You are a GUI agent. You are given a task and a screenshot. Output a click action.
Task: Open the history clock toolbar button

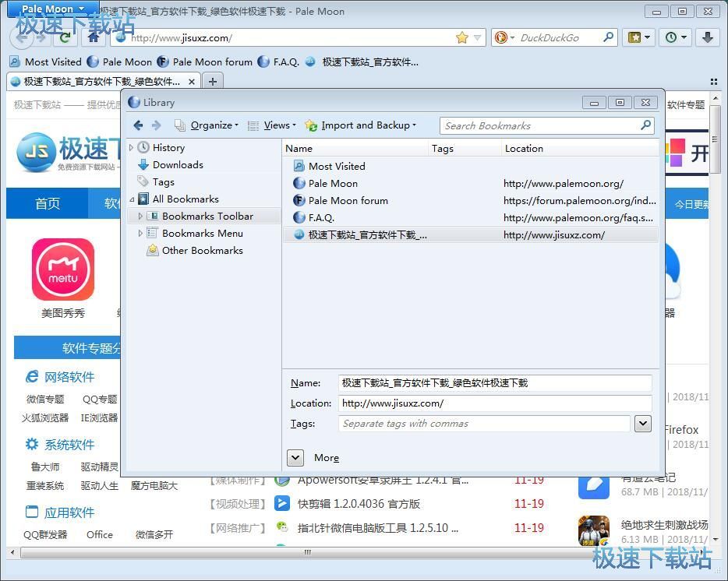[x=676, y=37]
